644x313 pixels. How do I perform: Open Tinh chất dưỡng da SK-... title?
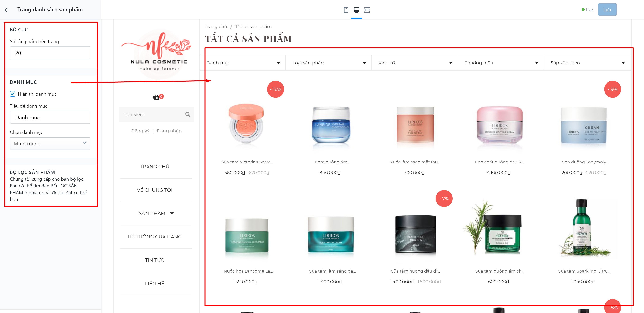[x=500, y=162]
